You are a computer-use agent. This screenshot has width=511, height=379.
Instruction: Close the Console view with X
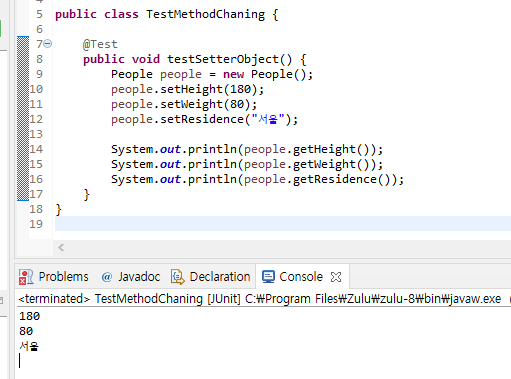[336, 277]
